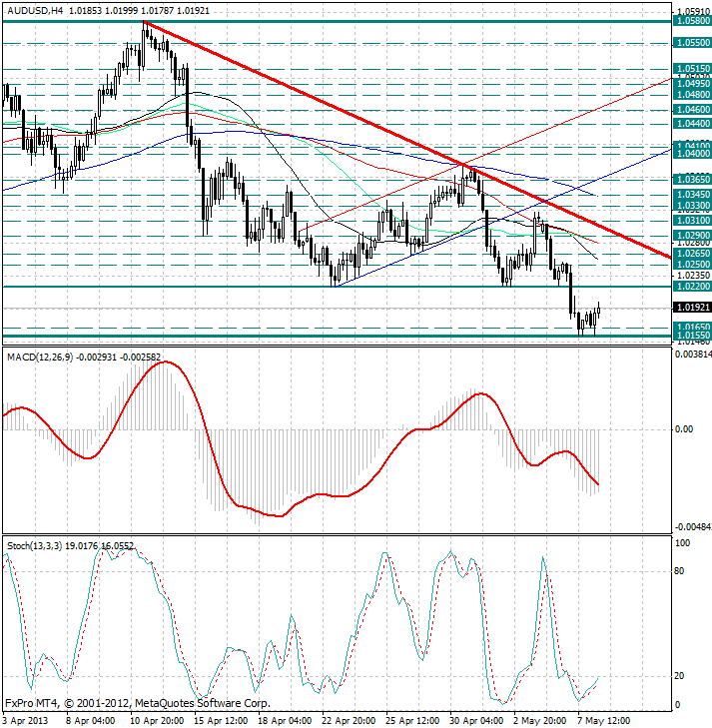Select the 1.05500 price level label

(x=692, y=43)
